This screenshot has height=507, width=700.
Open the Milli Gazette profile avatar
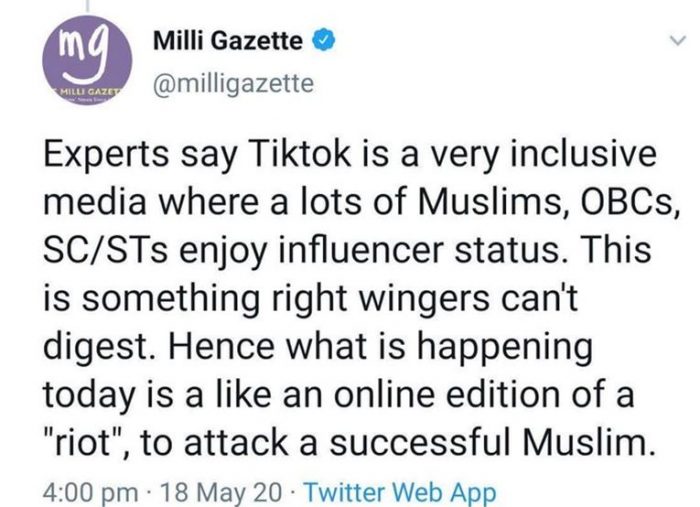click(x=87, y=62)
